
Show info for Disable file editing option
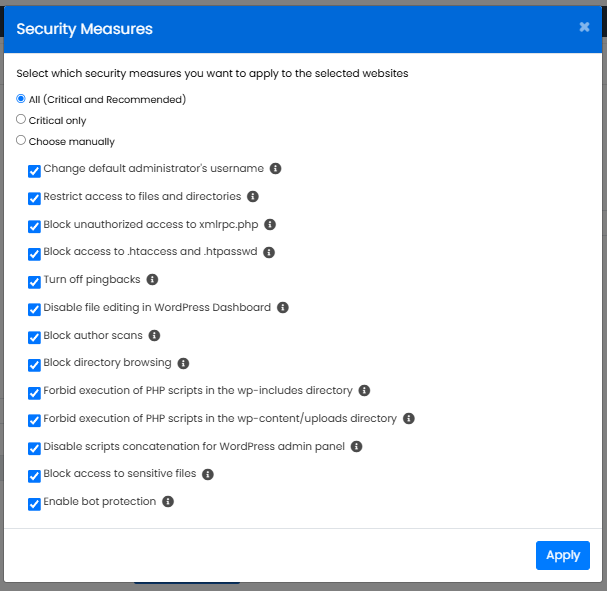(x=283, y=308)
